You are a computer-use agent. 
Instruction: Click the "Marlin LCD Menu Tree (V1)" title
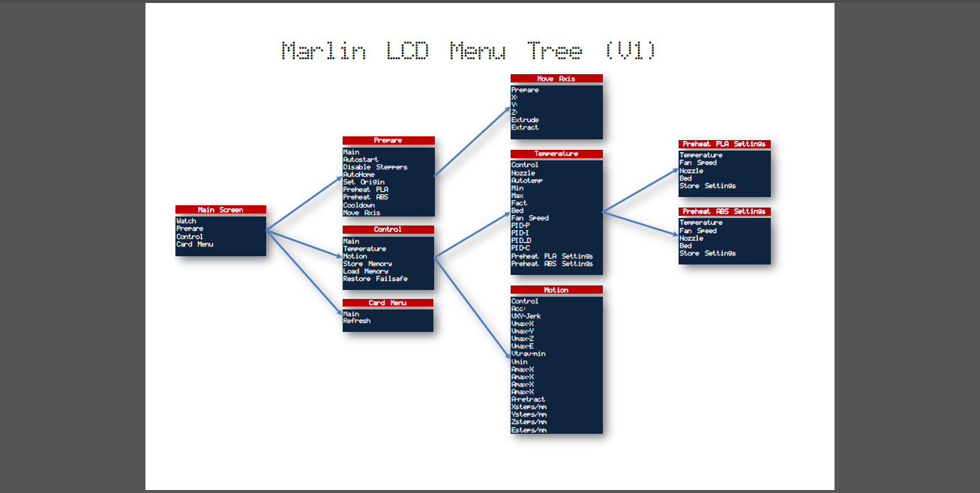tap(469, 51)
